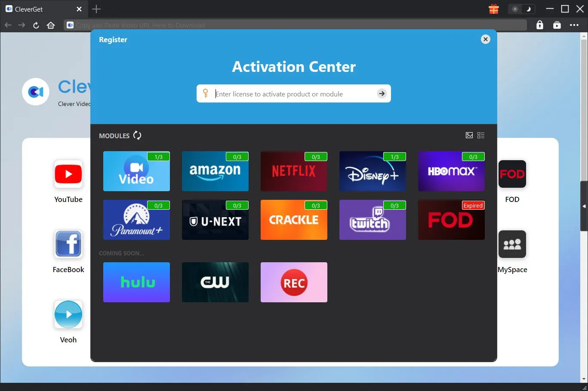
Task: Reload the current page
Action: pyautogui.click(x=36, y=25)
